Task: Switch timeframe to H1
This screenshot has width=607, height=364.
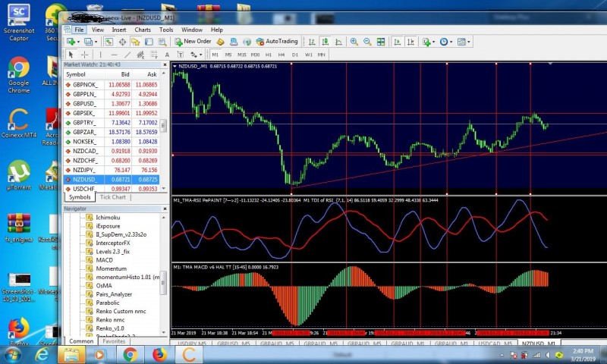Action: (269, 55)
